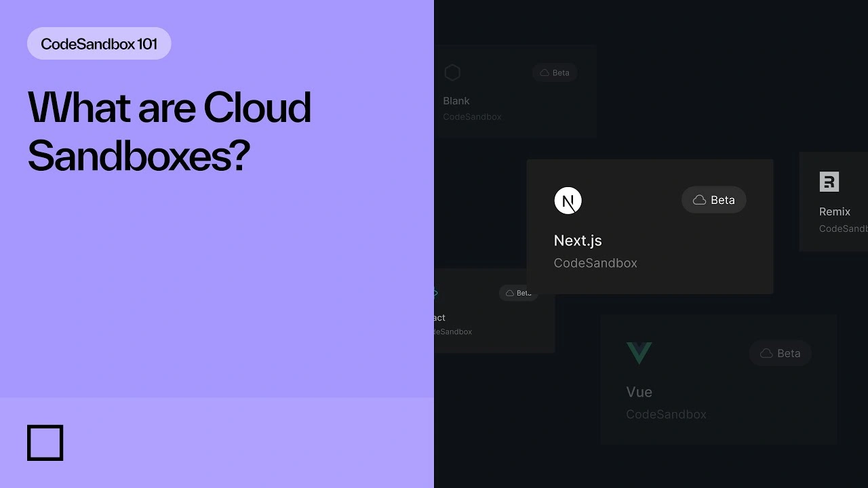
Task: Click the 'Vue' title text
Action: [639, 392]
